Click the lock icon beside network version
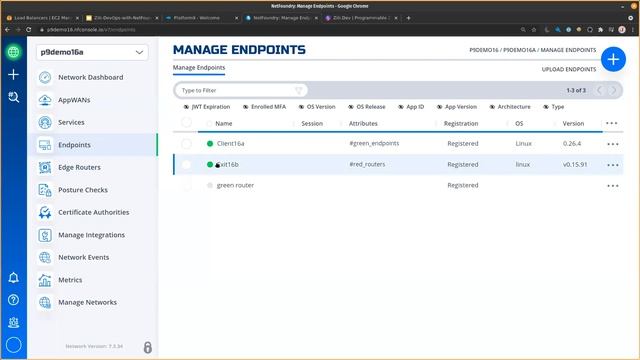Screen dimensions: 640x360 148,347
